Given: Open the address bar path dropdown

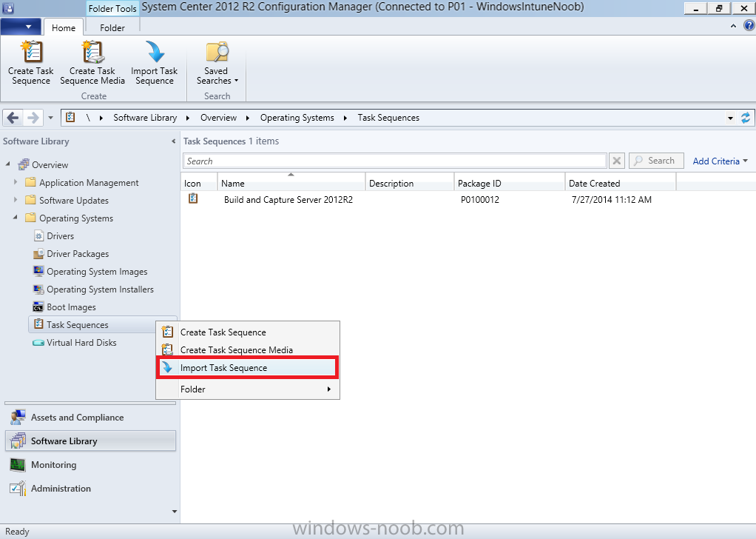Looking at the screenshot, I should coord(730,118).
